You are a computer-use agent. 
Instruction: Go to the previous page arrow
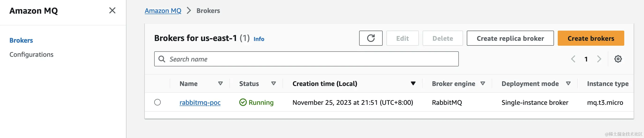pos(573,59)
